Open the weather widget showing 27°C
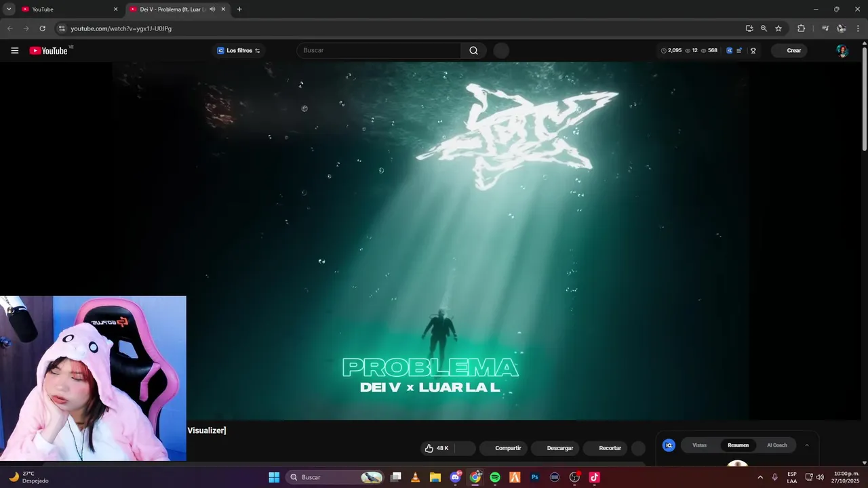Viewport: 868px width, 488px height. (x=28, y=477)
